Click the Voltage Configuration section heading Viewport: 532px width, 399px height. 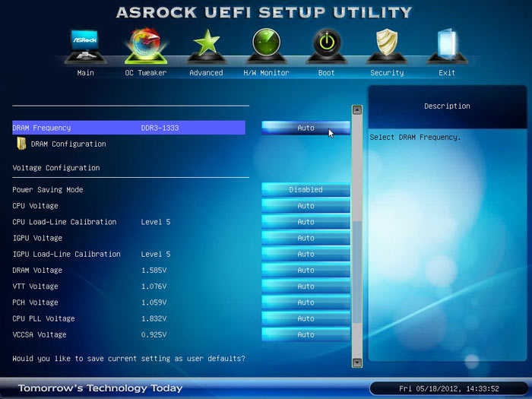56,168
